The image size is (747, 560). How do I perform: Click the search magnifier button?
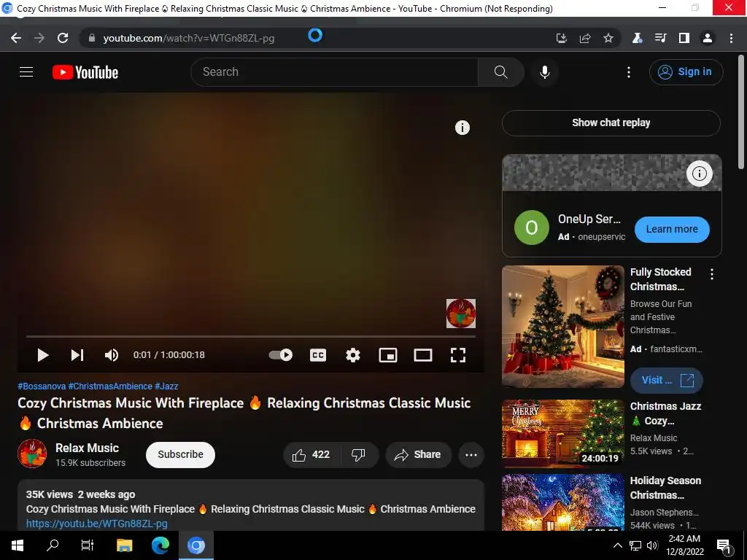coord(500,72)
